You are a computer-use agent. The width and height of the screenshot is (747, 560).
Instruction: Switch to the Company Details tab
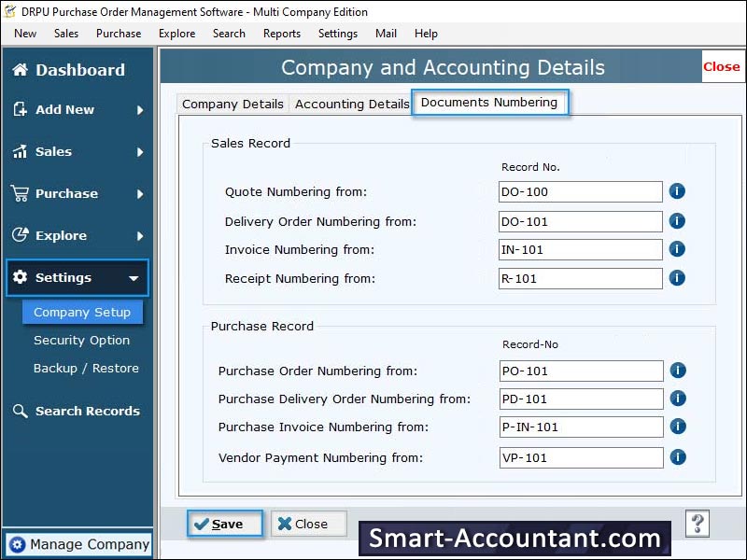pyautogui.click(x=233, y=104)
